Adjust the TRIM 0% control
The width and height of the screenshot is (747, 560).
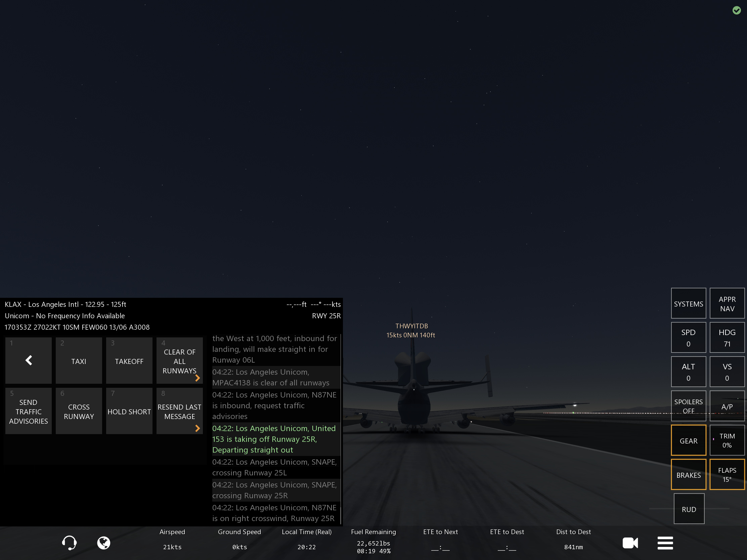click(727, 440)
